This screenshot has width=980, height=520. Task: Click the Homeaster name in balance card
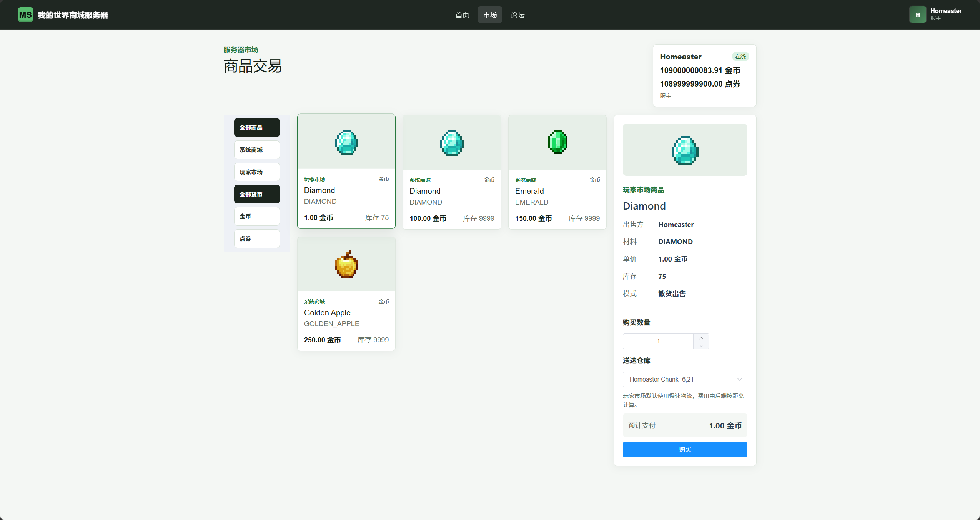pos(681,57)
